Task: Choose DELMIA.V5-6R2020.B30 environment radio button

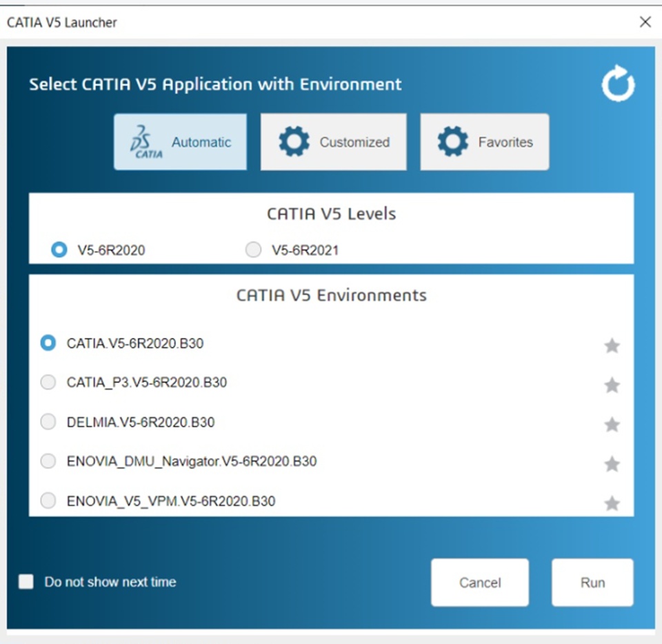Action: [x=48, y=421]
